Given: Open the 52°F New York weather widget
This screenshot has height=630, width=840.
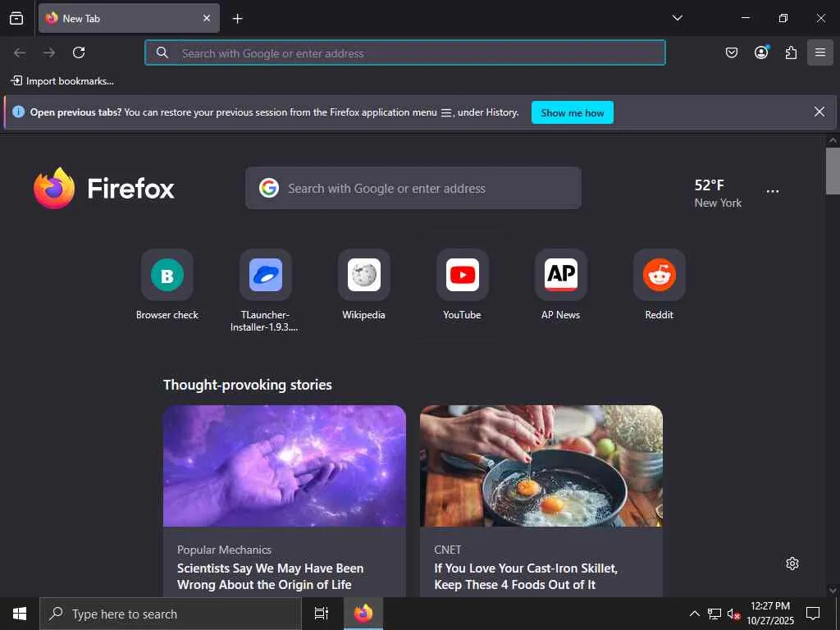Looking at the screenshot, I should coord(718,194).
